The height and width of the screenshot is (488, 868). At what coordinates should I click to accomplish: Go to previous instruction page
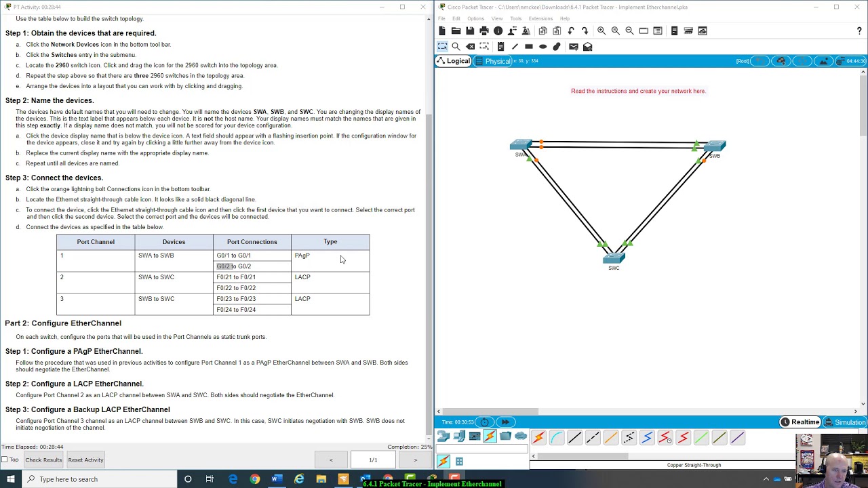(x=331, y=460)
